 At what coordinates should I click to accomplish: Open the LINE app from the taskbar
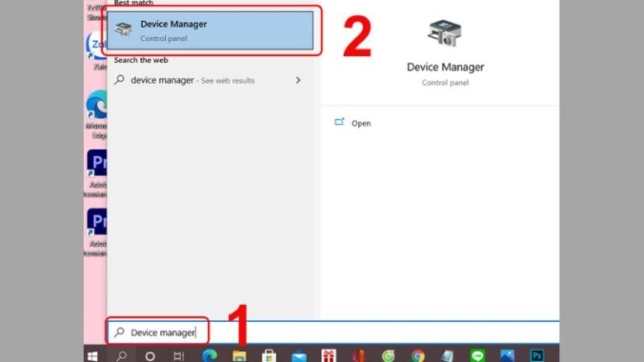[x=477, y=355]
